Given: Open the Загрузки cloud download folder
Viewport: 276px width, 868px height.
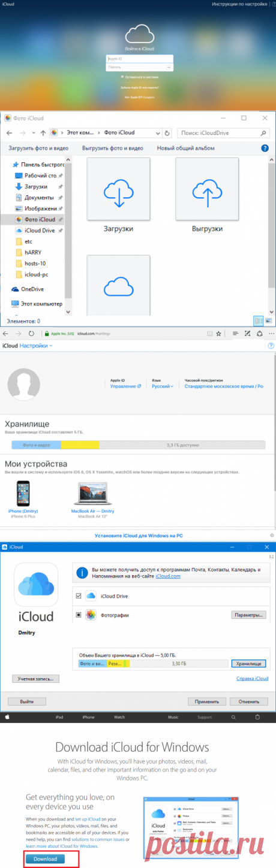Looking at the screenshot, I should (x=118, y=189).
